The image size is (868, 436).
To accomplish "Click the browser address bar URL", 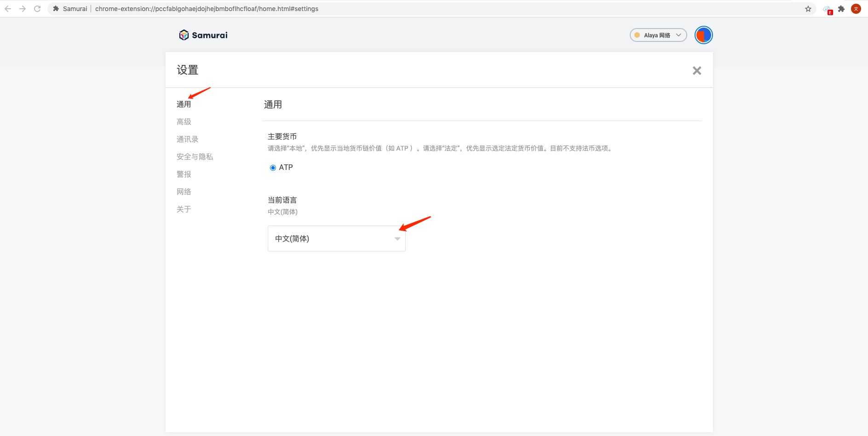I will pyautogui.click(x=207, y=9).
